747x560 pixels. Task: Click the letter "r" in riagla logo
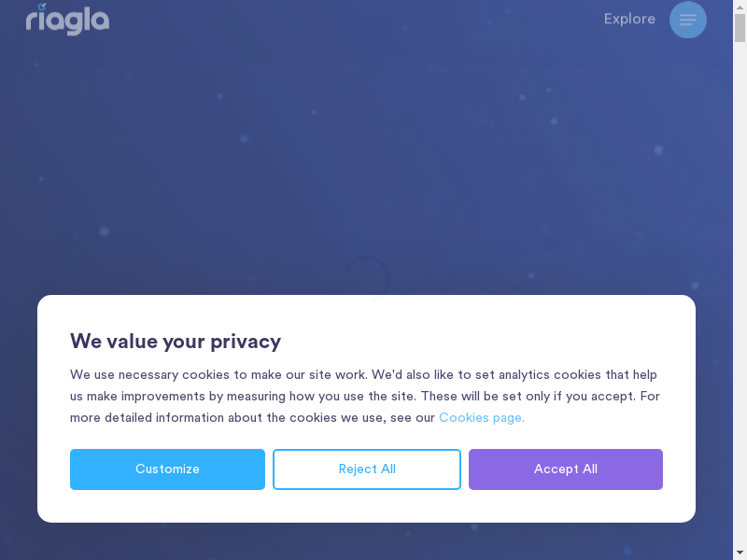32,21
